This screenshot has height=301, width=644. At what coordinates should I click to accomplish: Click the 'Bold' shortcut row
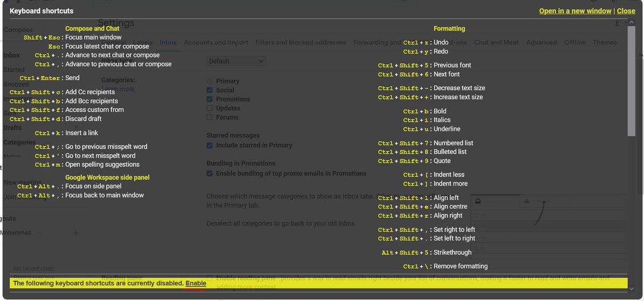point(425,111)
